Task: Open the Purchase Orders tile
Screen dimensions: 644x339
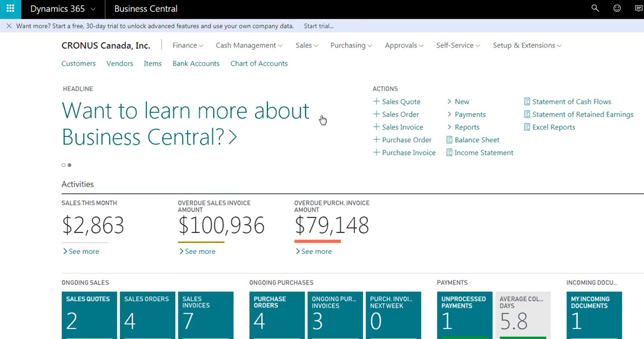Action: (x=277, y=315)
